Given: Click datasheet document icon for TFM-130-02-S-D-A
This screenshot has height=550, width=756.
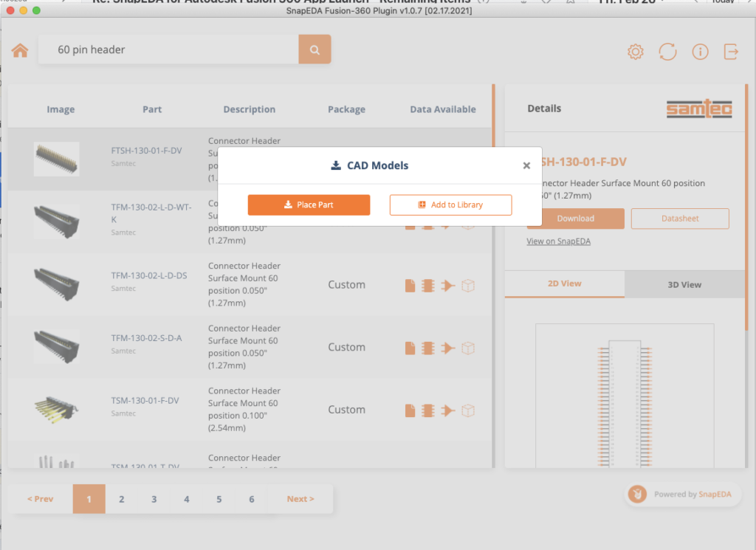Looking at the screenshot, I should [410, 348].
